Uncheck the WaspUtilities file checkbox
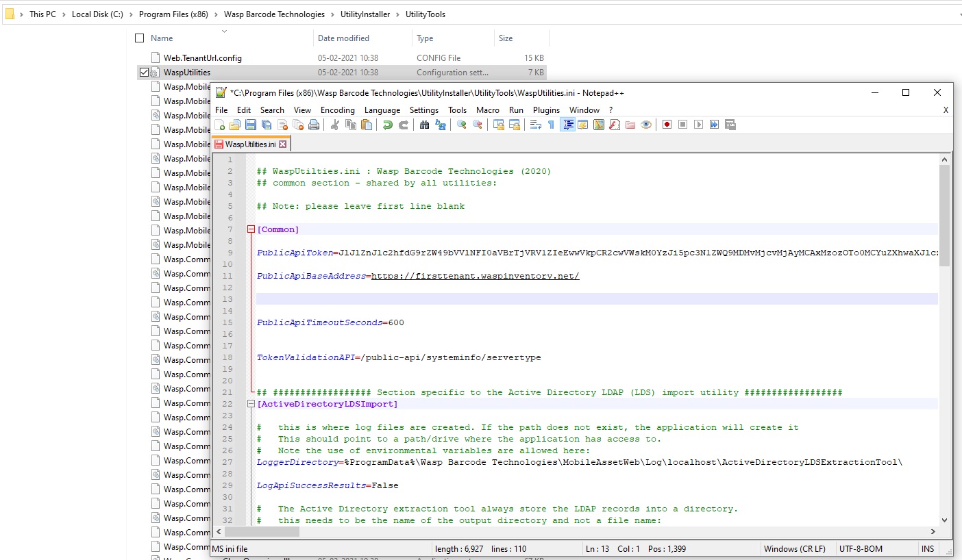Screen dimensions: 962x560 point(144,73)
